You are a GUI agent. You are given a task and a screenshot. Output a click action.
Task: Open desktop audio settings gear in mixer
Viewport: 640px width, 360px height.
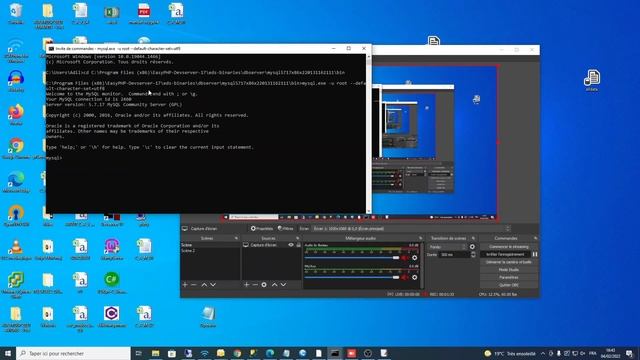click(415, 258)
